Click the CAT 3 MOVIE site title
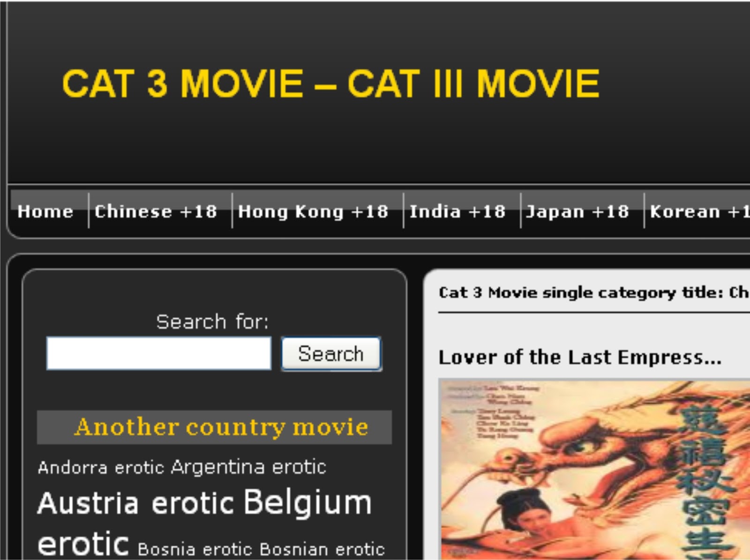Image resolution: width=750 pixels, height=560 pixels. click(330, 83)
